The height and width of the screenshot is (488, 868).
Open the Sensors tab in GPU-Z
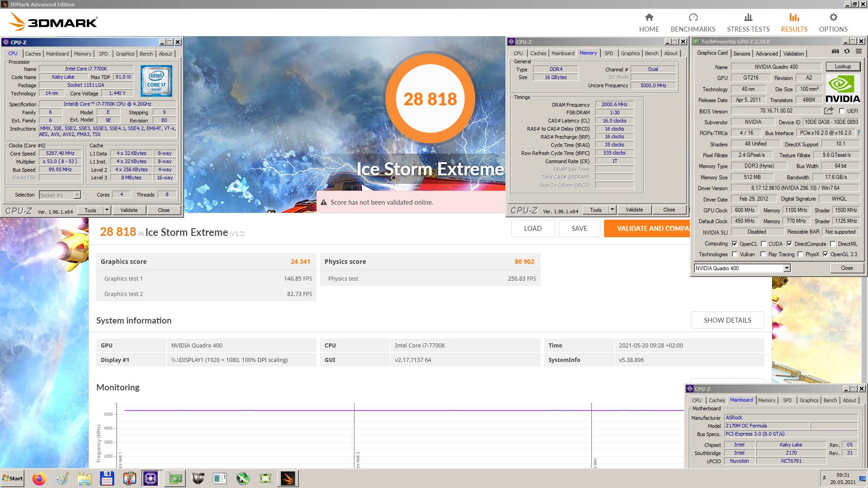(x=741, y=54)
